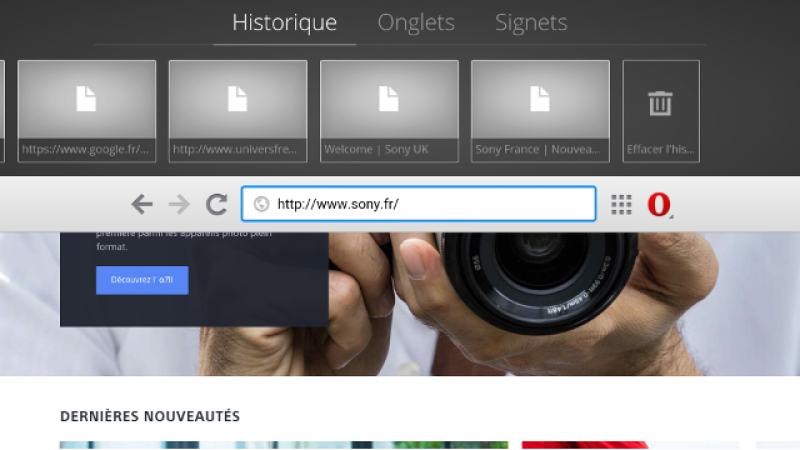The width and height of the screenshot is (800, 450).
Task: Open the google.fr history thumbnail
Action: coord(87,110)
